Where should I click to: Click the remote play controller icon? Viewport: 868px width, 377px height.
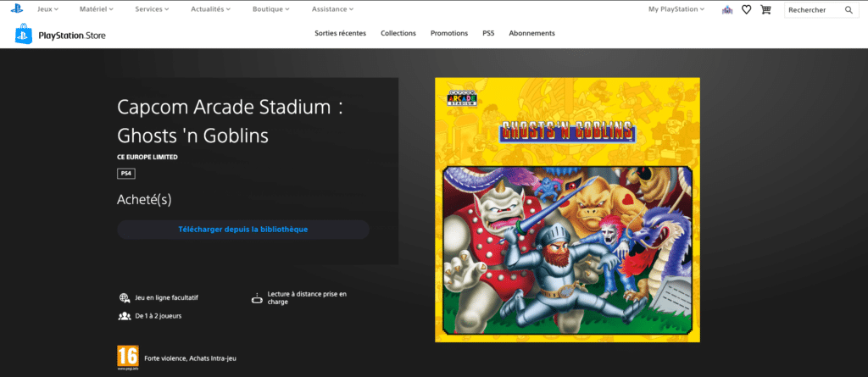pyautogui.click(x=256, y=298)
